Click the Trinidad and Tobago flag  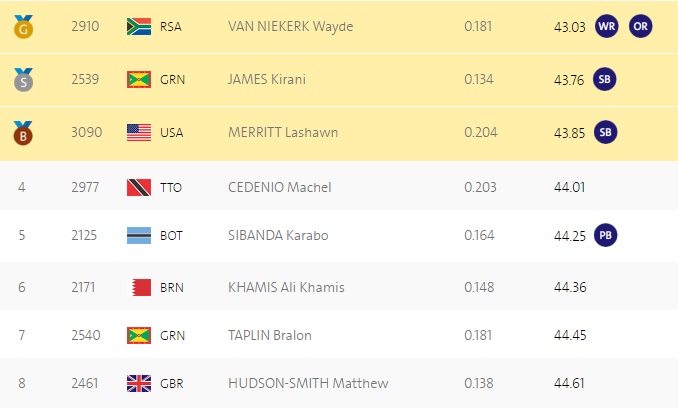point(139,188)
